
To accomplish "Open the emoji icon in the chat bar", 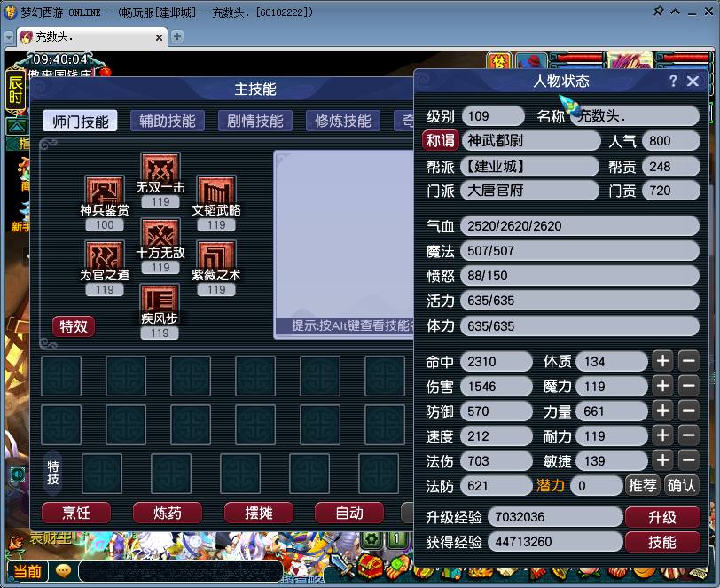I will point(63,572).
